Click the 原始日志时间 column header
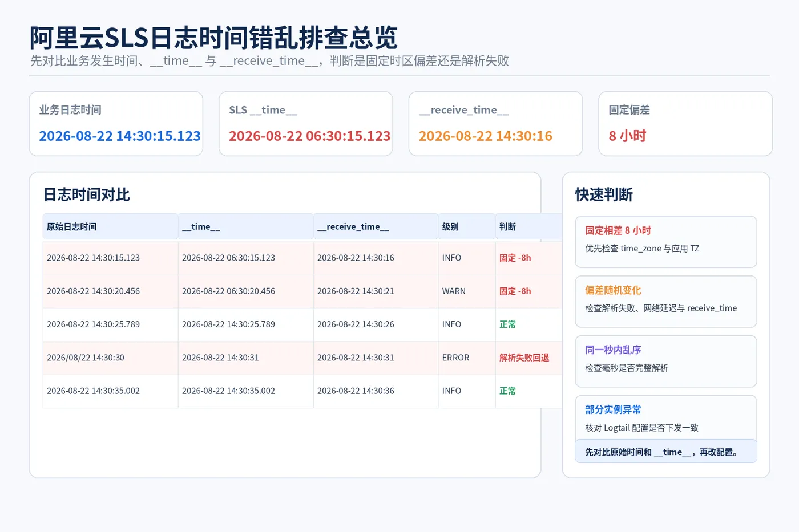The height and width of the screenshot is (532, 799). click(x=111, y=226)
